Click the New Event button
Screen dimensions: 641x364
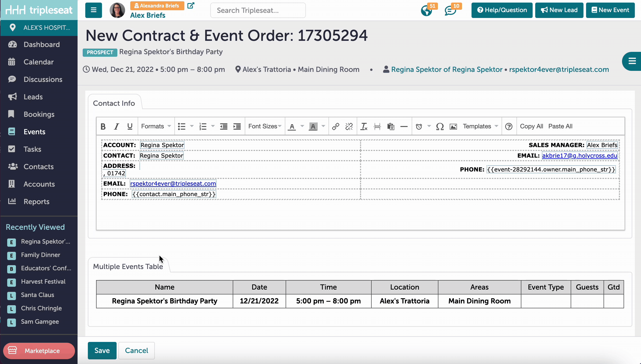pos(610,10)
